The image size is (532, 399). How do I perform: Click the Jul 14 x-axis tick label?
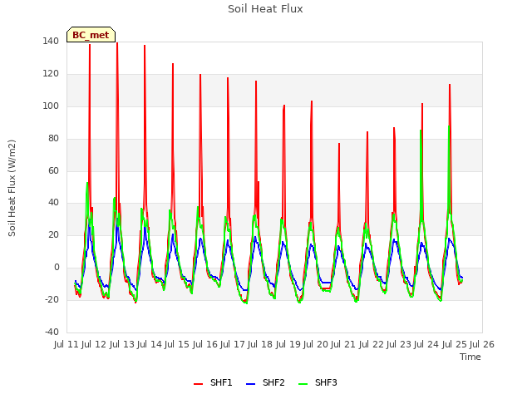150,344
